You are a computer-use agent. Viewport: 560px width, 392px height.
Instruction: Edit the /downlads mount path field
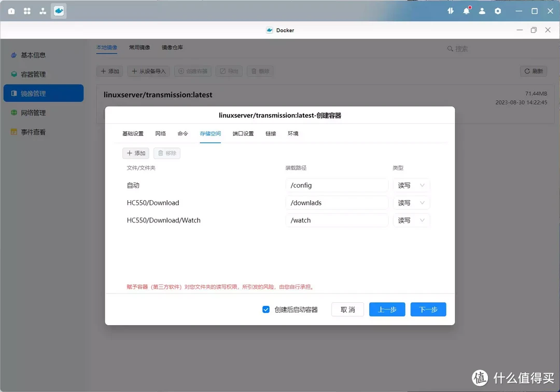coord(337,203)
